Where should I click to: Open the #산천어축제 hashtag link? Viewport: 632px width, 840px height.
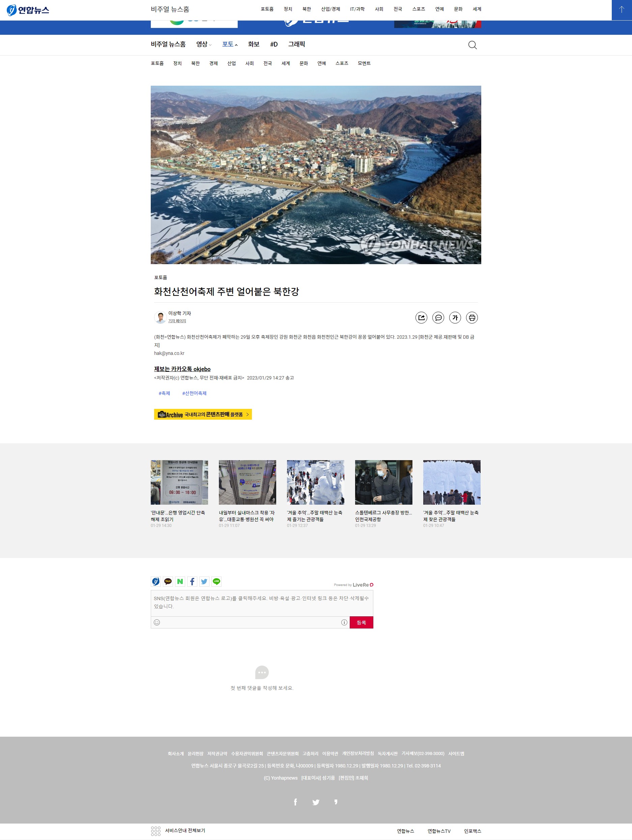pyautogui.click(x=194, y=393)
